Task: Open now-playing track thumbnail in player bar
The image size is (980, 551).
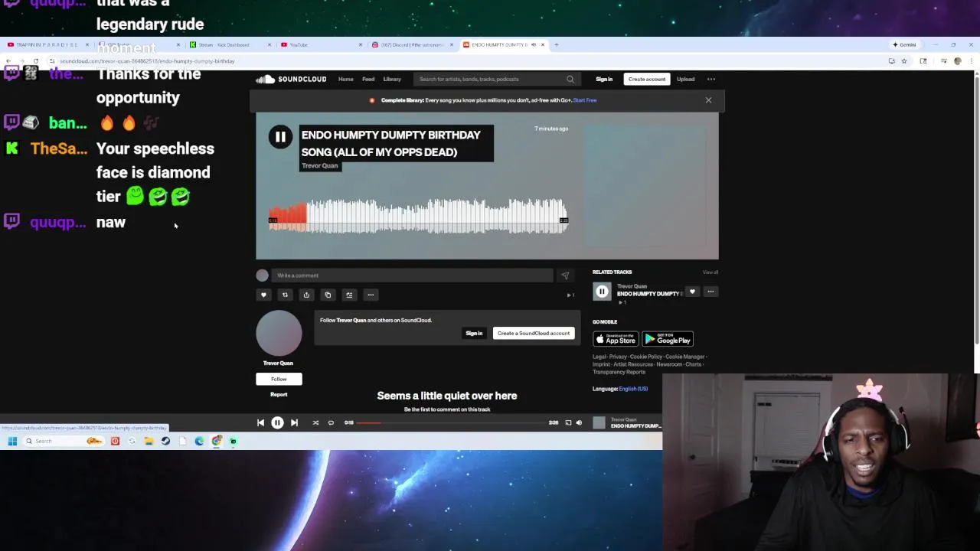Action: click(599, 422)
